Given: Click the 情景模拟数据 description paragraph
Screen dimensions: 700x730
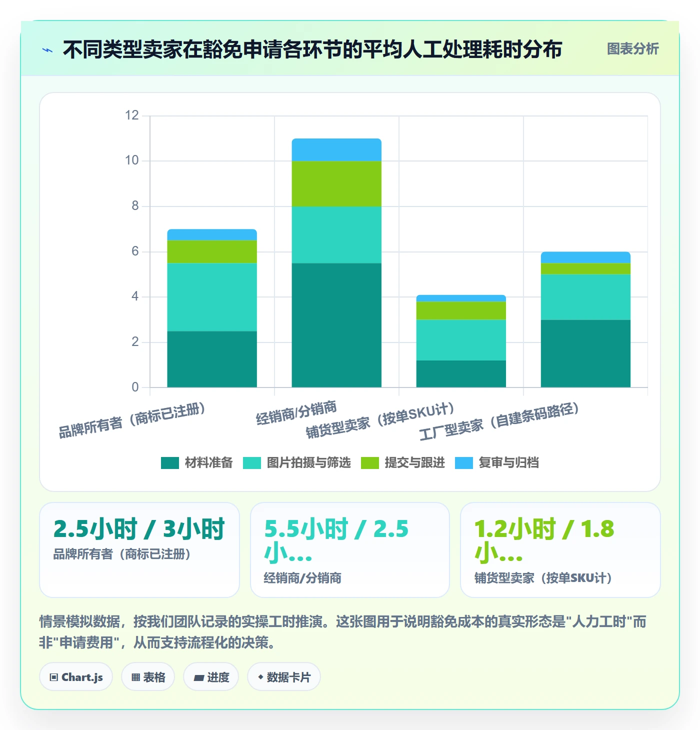Looking at the screenshot, I should (343, 632).
